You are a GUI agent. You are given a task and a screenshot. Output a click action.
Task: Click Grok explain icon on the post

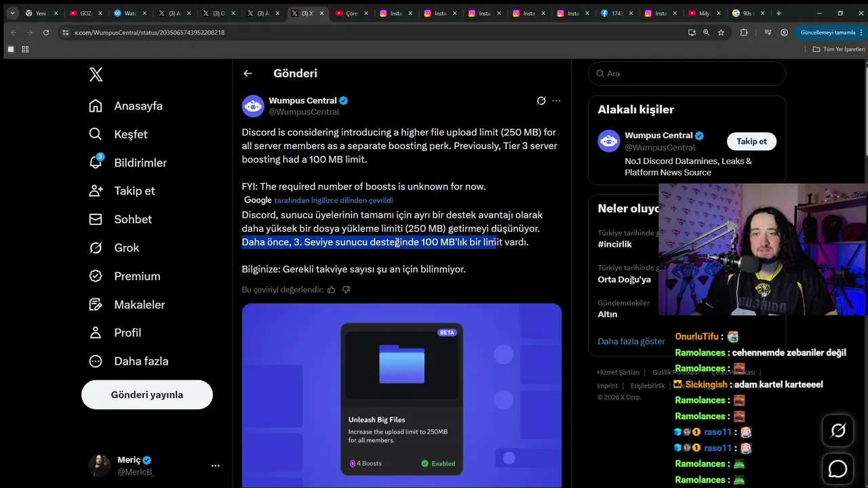[x=541, y=100]
